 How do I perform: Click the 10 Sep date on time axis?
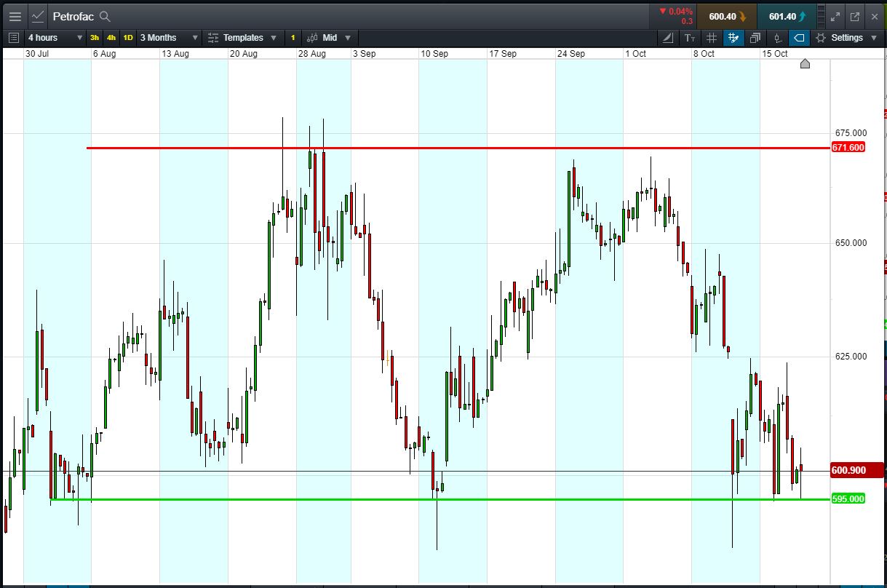pyautogui.click(x=434, y=54)
